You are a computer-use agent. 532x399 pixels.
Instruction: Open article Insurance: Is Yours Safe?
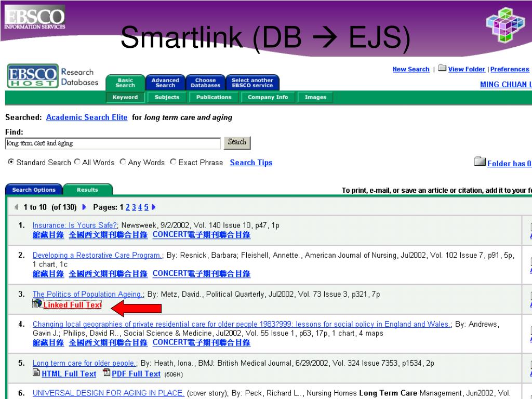(x=75, y=225)
